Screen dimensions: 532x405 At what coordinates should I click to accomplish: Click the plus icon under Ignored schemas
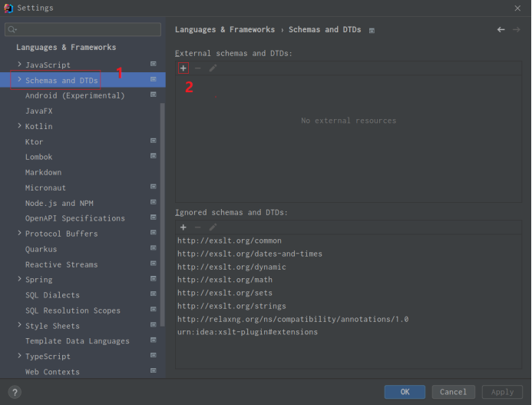[x=183, y=227]
